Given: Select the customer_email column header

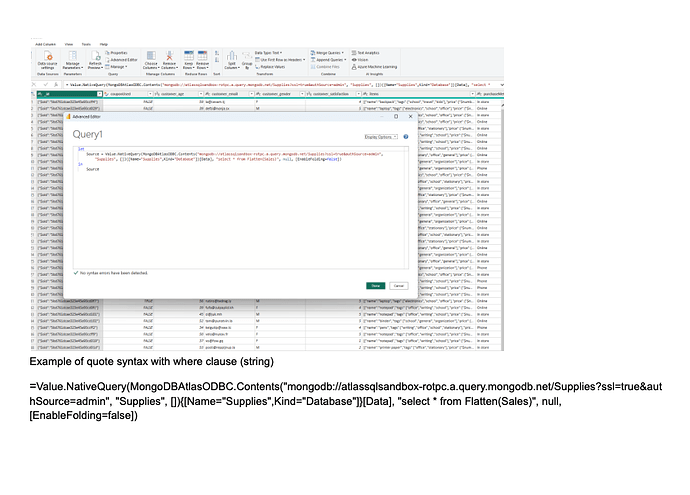Looking at the screenshot, I should (230, 94).
